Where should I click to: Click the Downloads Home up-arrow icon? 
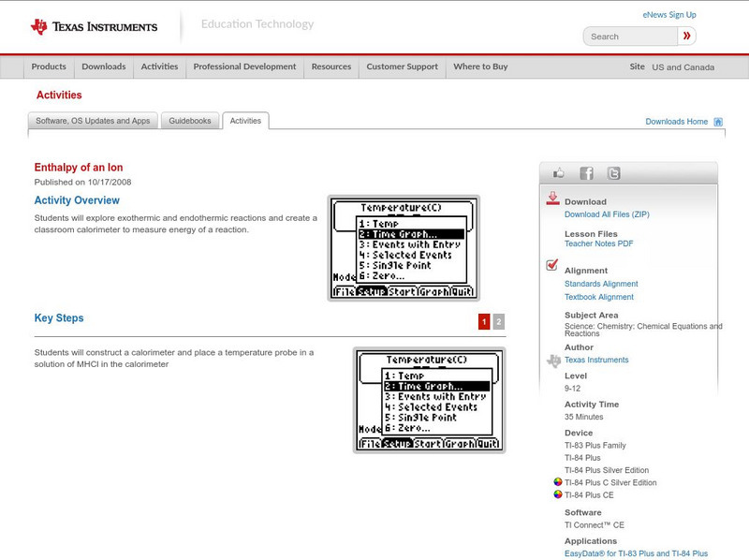click(717, 122)
